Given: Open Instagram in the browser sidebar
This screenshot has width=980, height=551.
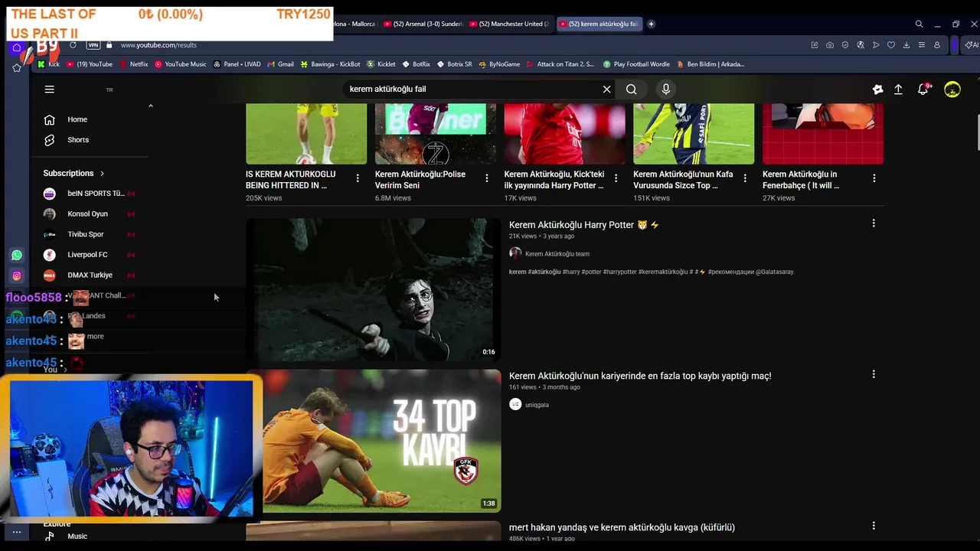Looking at the screenshot, I should click(x=17, y=275).
